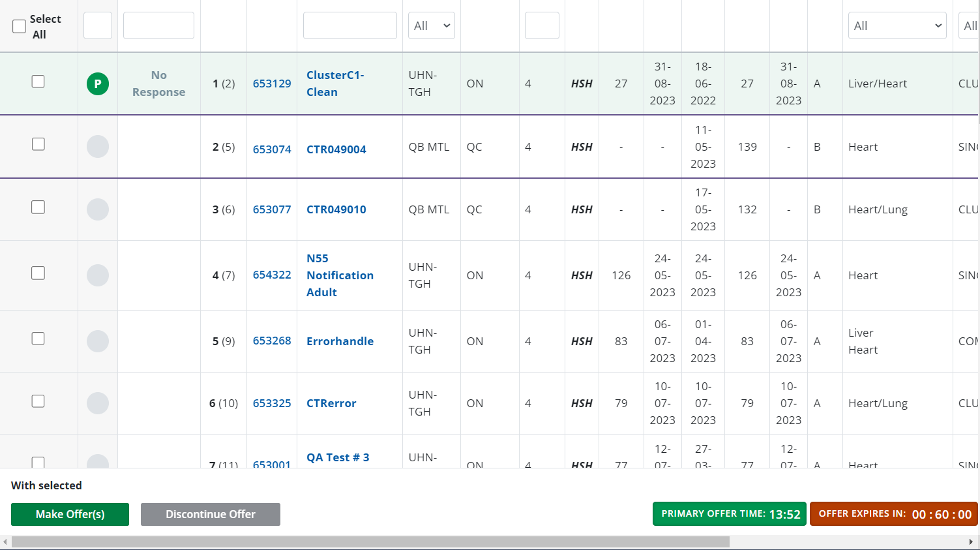Open the 653129 ID link
980x550 pixels.
(272, 84)
